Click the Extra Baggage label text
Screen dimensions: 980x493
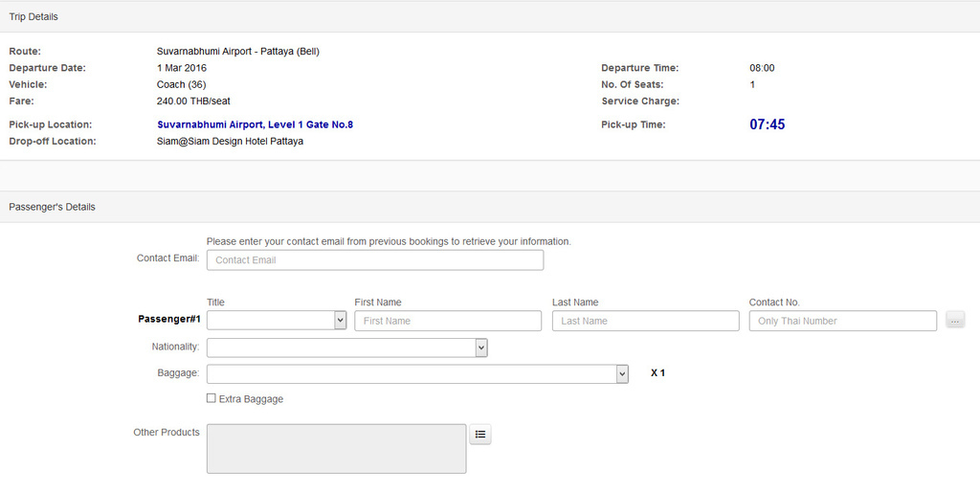pyautogui.click(x=252, y=399)
